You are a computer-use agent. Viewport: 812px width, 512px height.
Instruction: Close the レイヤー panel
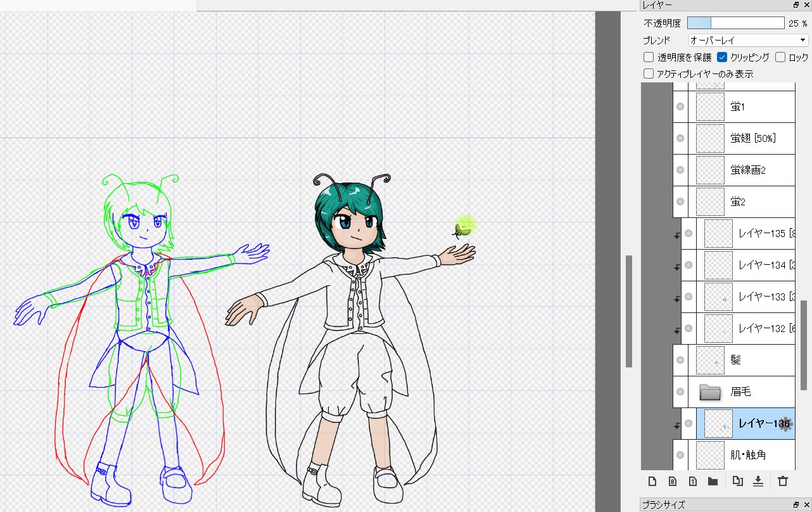(x=806, y=5)
